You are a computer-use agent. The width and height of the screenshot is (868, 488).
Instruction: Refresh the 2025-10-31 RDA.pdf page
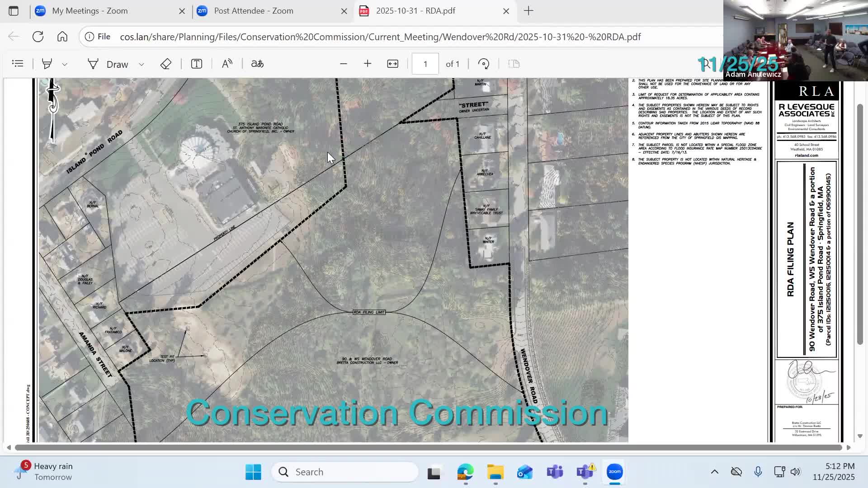pos(38,37)
